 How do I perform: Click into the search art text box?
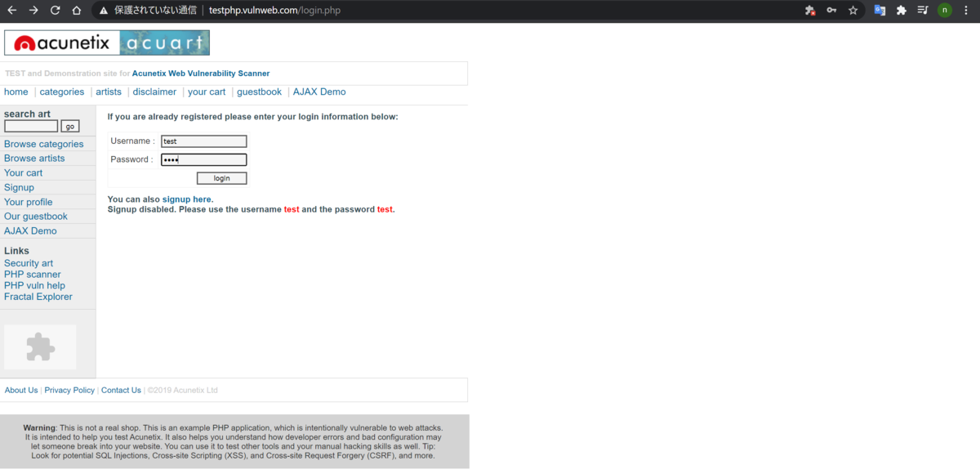[x=31, y=126]
